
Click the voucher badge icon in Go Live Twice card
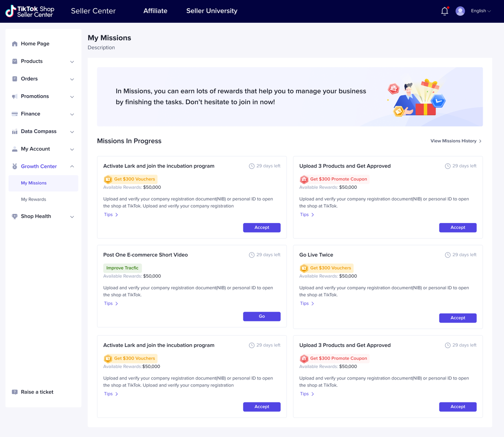[304, 268]
